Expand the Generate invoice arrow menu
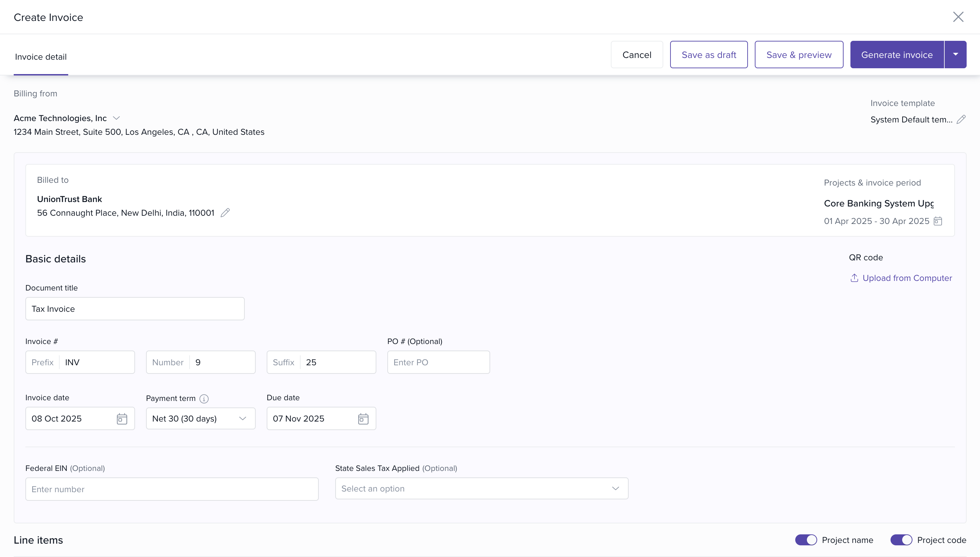The image size is (980, 557). point(955,55)
